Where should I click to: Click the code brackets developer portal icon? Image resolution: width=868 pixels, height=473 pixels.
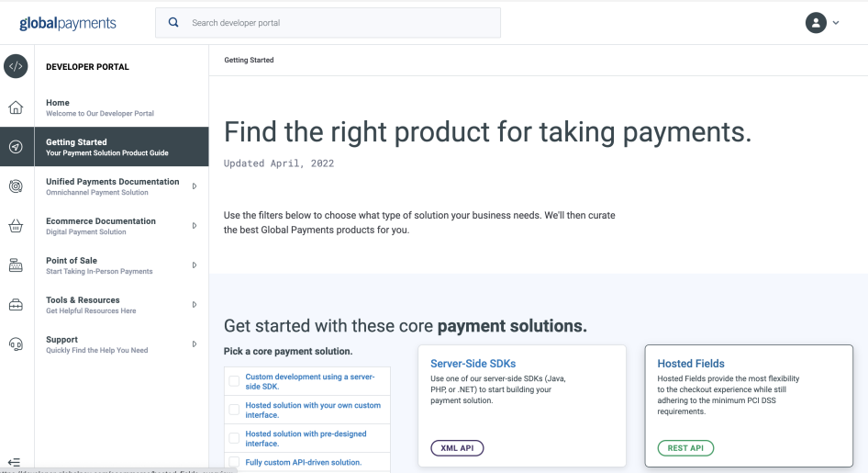tap(16, 66)
